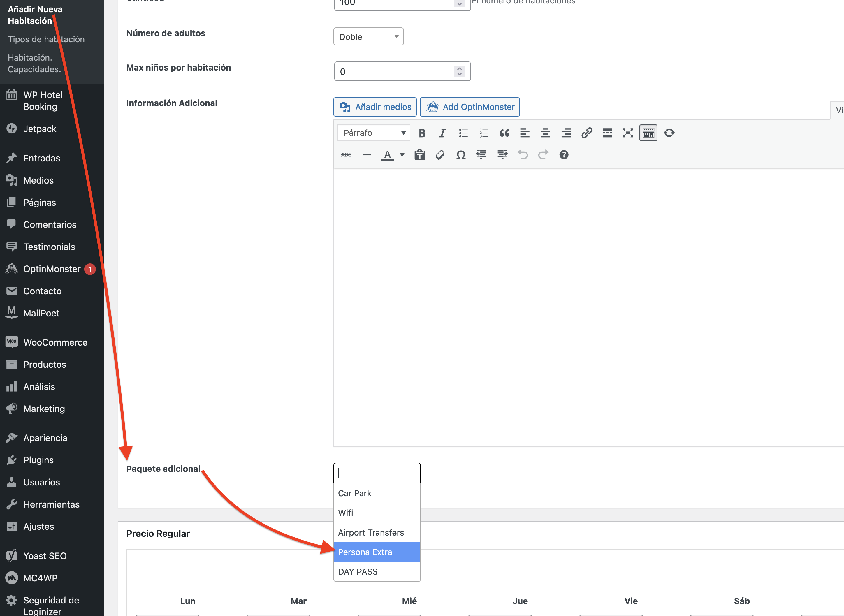This screenshot has width=844, height=616.
Task: Click the strikethrough ABC icon
Action: 346,155
